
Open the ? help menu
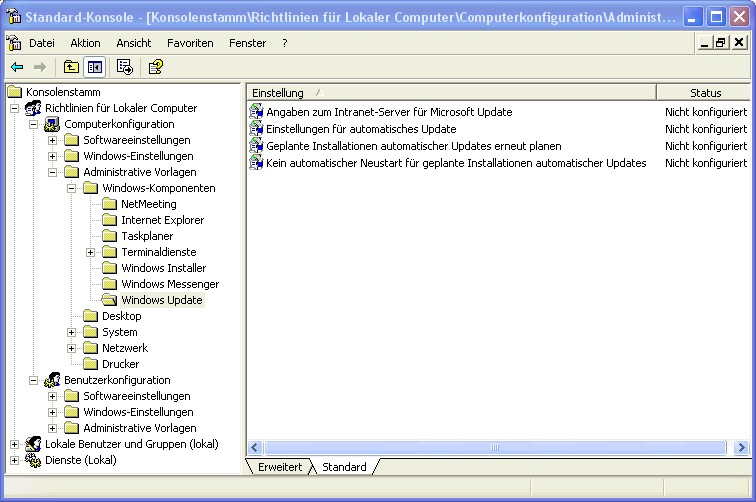coord(285,43)
